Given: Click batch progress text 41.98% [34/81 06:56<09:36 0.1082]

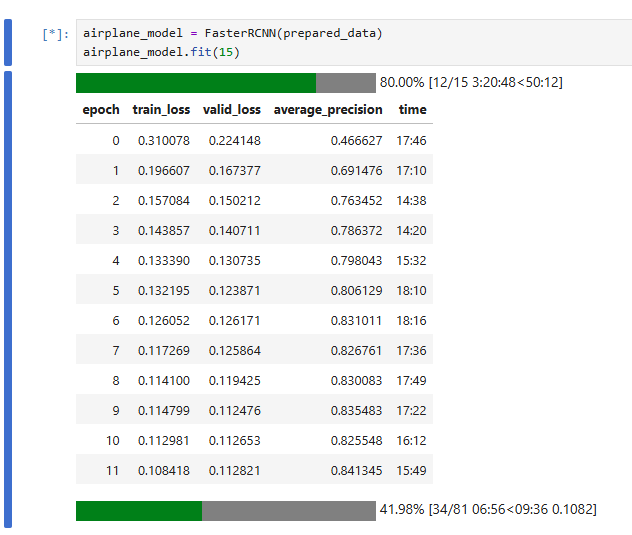Looking at the screenshot, I should coord(488,509).
